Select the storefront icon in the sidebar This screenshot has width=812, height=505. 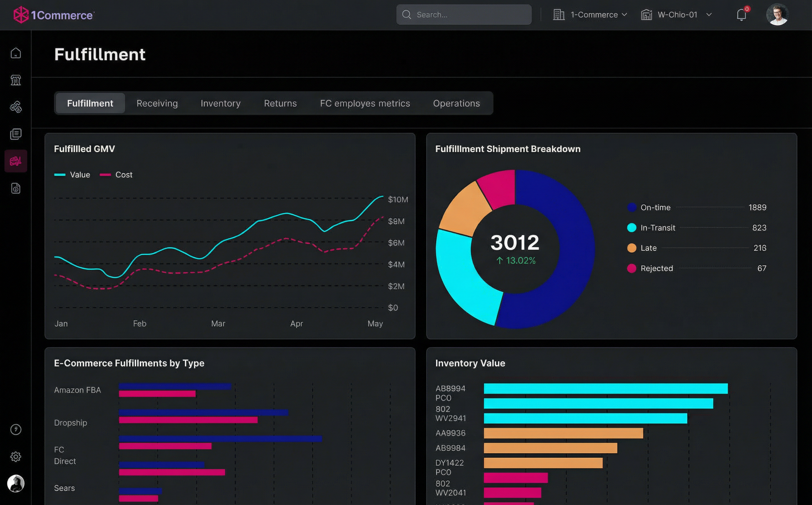[x=16, y=80]
